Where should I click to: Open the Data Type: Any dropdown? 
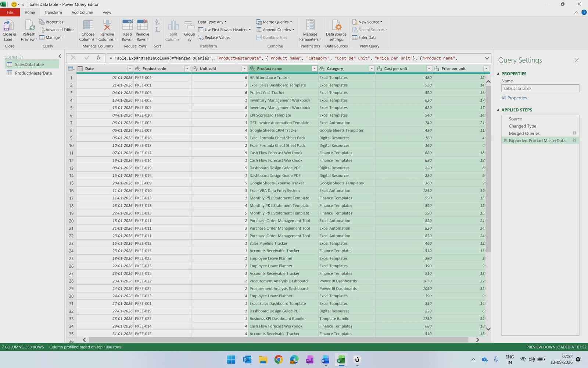point(212,22)
